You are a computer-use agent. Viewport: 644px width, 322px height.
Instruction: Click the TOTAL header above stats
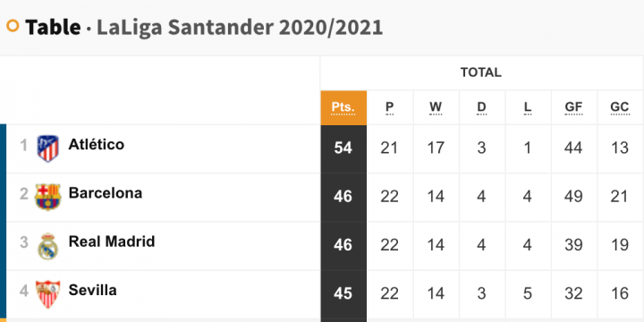pos(481,72)
